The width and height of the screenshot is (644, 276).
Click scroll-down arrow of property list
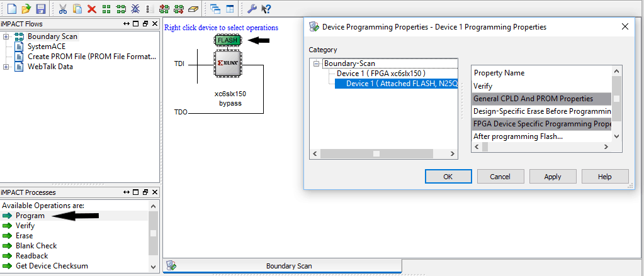(x=616, y=136)
